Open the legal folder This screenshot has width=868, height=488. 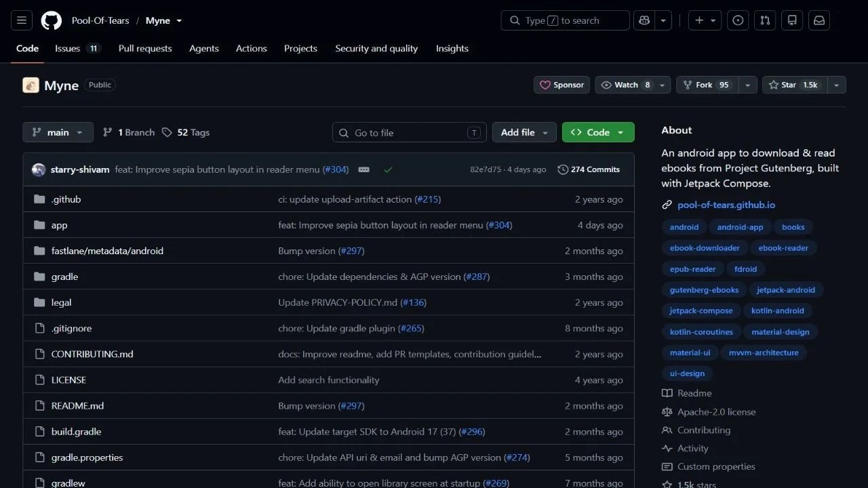pyautogui.click(x=61, y=302)
